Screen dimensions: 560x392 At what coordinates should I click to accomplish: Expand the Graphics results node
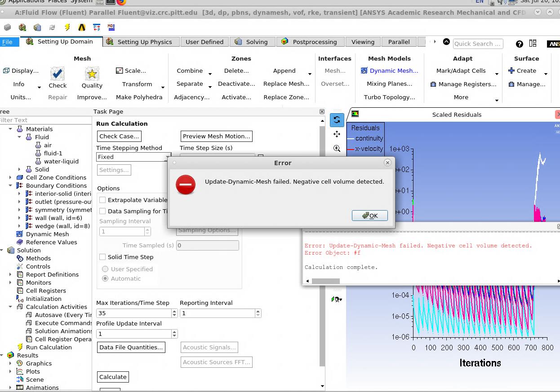pyautogui.click(x=10, y=363)
